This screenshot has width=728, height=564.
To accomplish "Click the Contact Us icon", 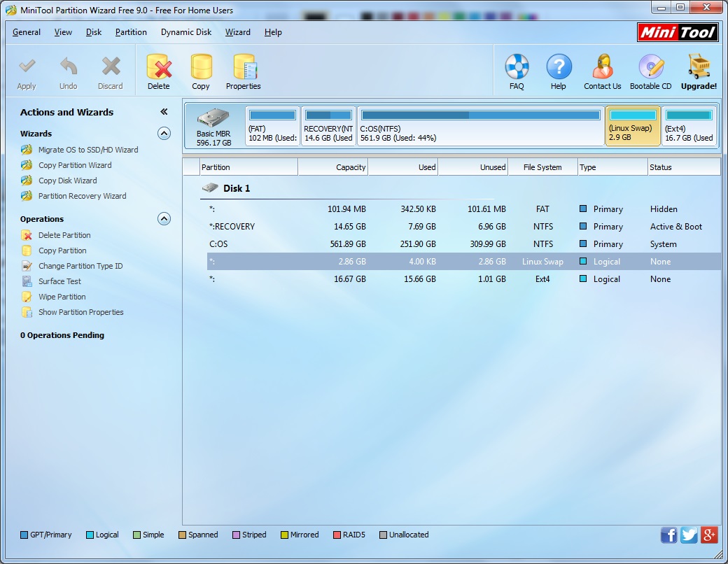I will (603, 66).
